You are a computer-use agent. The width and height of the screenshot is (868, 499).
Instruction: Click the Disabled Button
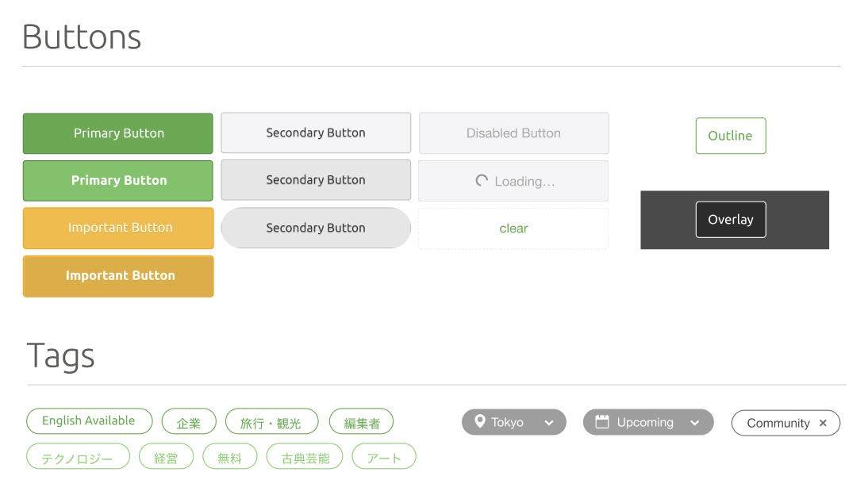coord(513,133)
